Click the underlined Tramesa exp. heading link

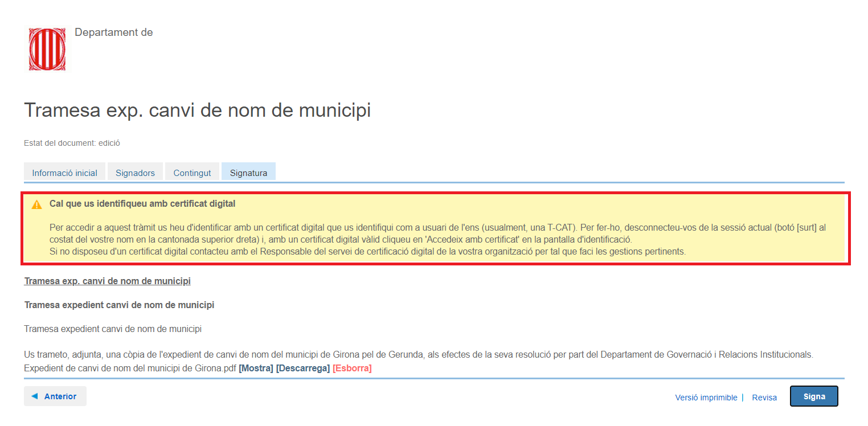107,281
